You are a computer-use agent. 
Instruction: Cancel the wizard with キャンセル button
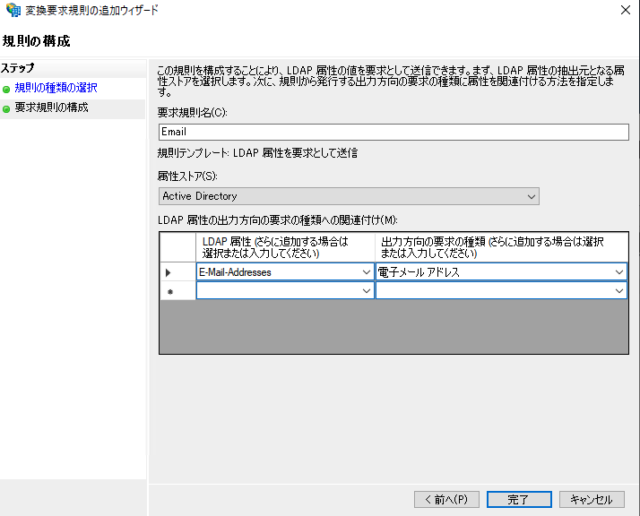[592, 499]
